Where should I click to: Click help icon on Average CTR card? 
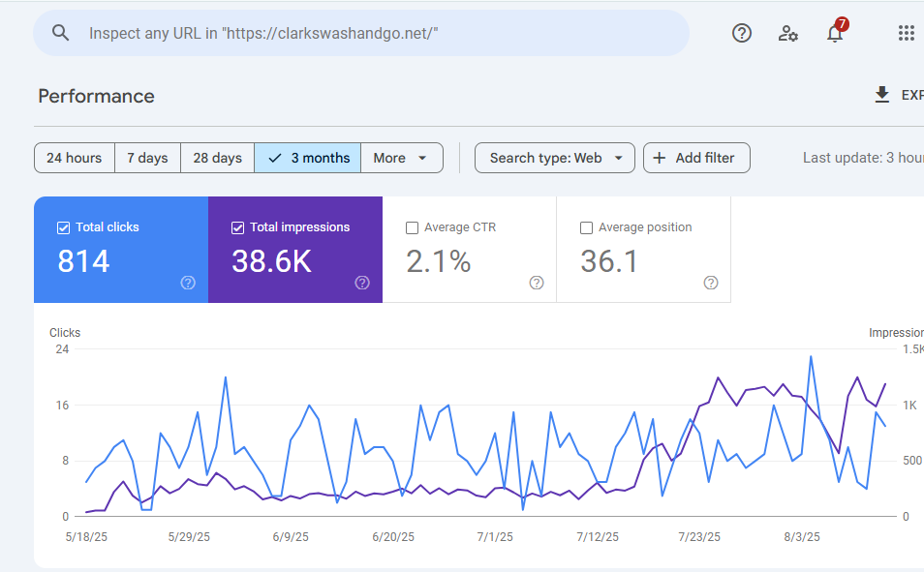[537, 283]
